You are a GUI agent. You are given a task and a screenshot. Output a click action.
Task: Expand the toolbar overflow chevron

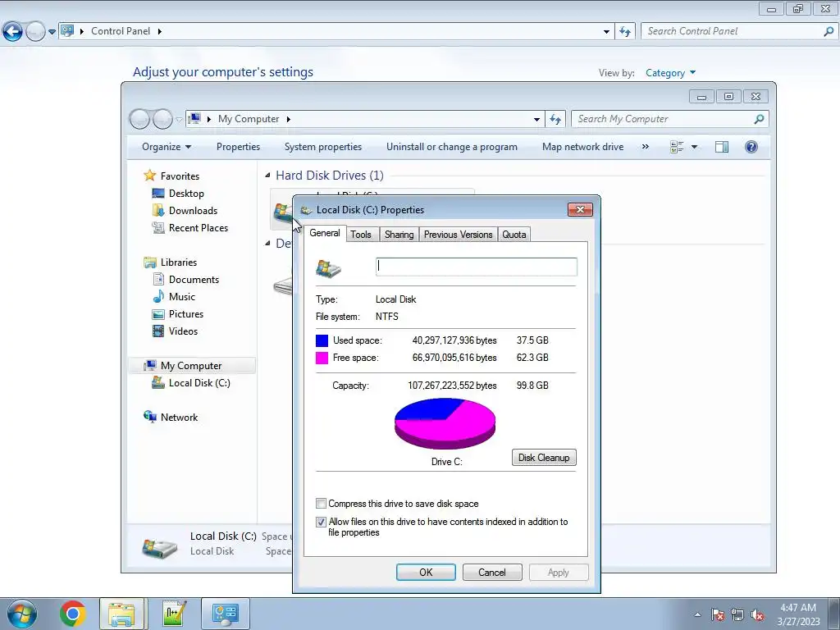point(645,147)
